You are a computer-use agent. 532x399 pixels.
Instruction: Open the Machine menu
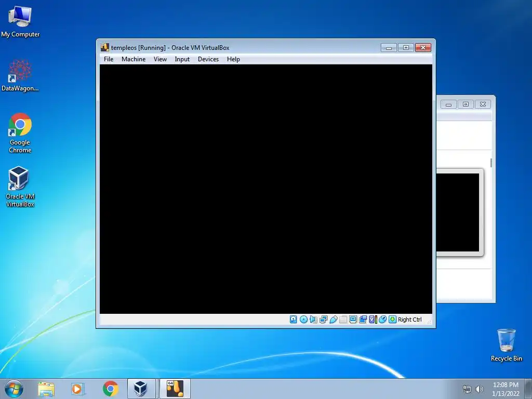[x=134, y=59]
